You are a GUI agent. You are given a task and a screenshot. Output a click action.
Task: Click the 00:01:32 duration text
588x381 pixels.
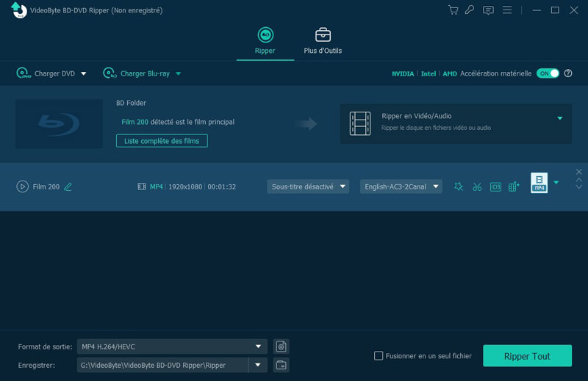[222, 186]
